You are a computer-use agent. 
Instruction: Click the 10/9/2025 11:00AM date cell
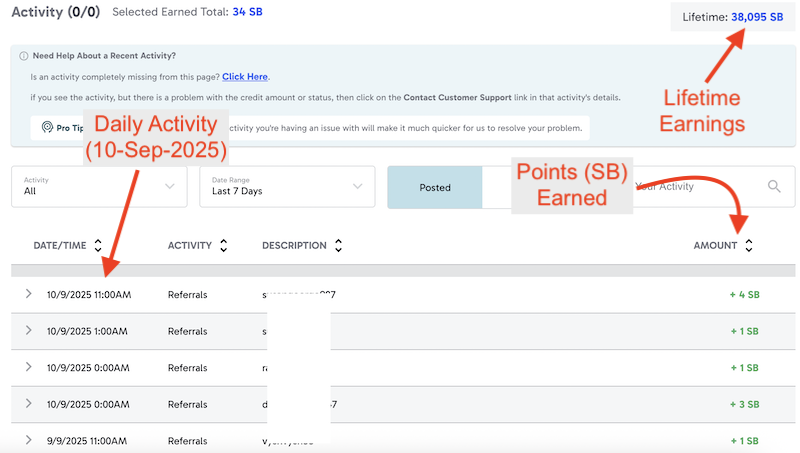(89, 295)
